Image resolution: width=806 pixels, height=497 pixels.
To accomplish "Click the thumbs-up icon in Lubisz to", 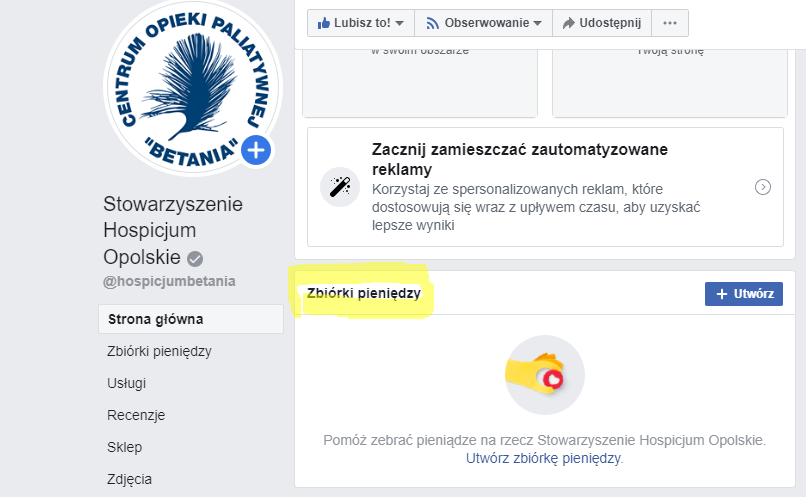I will [323, 23].
